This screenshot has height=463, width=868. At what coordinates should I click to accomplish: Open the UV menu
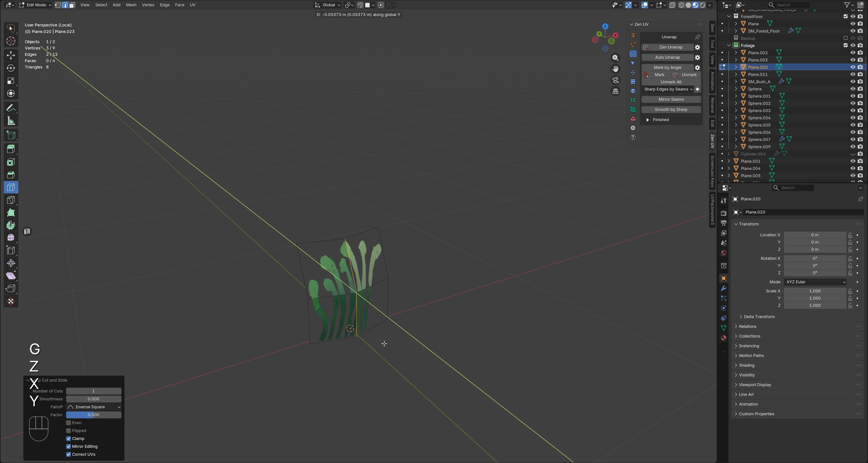(x=192, y=5)
